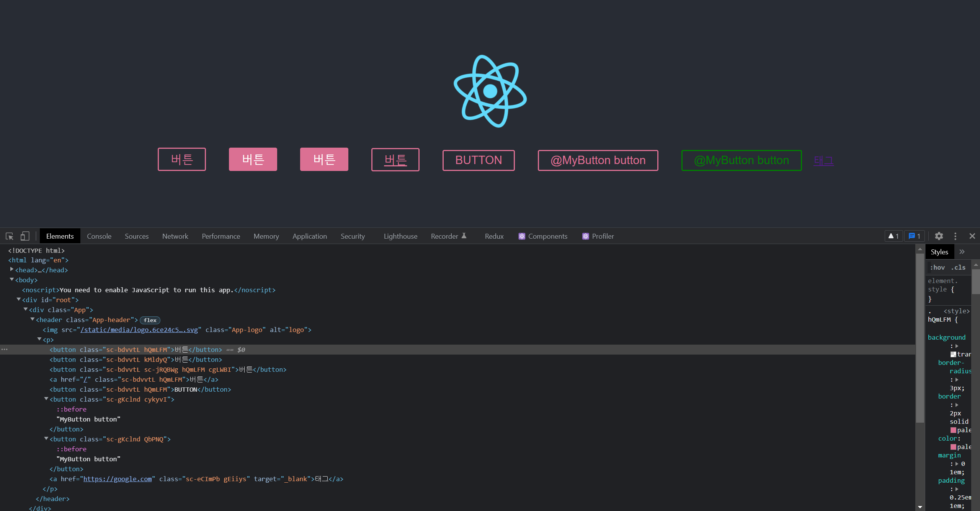Toggle the device toolbar icon
The width and height of the screenshot is (980, 511).
25,236
